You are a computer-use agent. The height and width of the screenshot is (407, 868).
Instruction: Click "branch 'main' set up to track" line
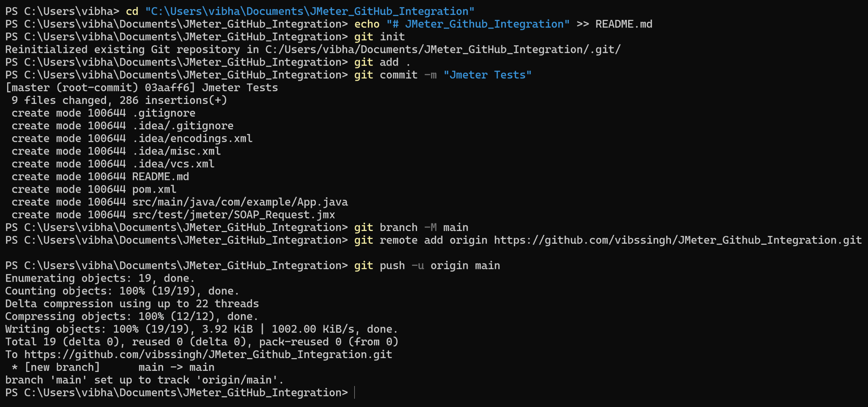145,380
